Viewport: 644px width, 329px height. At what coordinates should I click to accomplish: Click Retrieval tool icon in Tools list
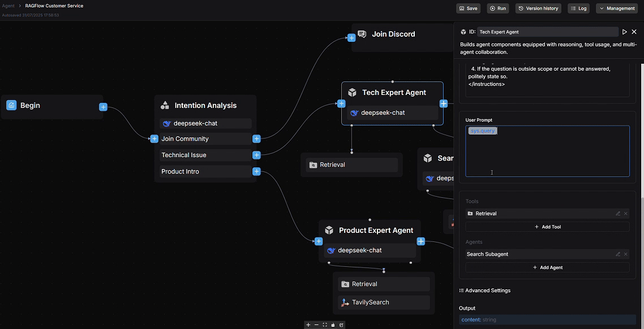coord(470,213)
